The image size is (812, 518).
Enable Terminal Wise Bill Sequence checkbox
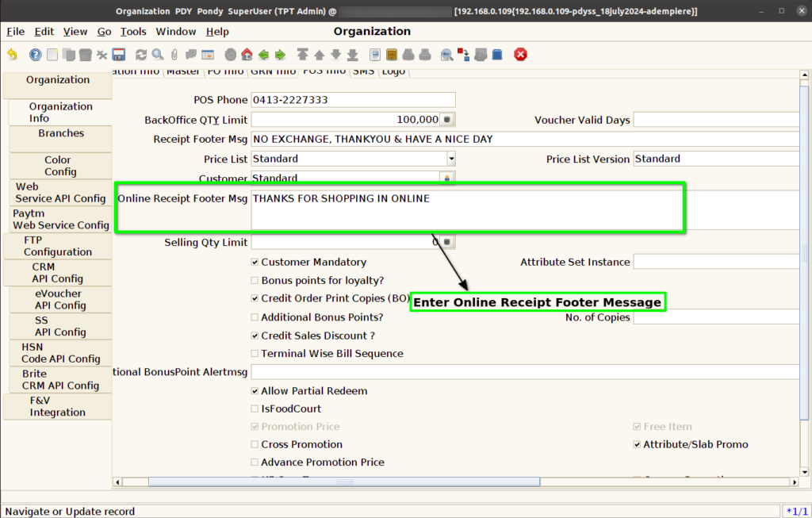[x=255, y=353]
